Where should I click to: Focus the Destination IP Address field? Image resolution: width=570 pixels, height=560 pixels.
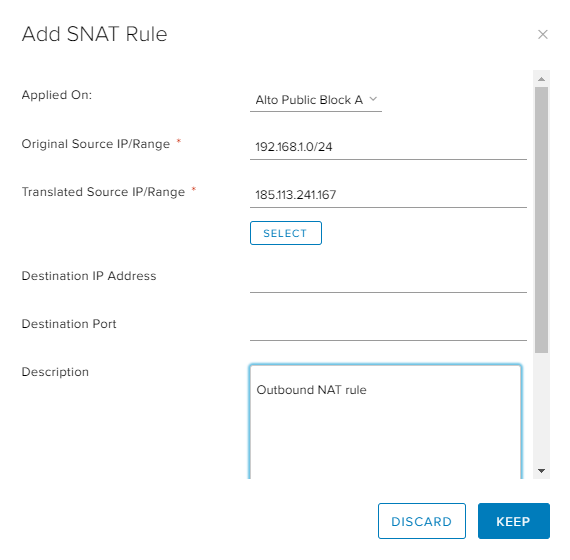[388, 280]
